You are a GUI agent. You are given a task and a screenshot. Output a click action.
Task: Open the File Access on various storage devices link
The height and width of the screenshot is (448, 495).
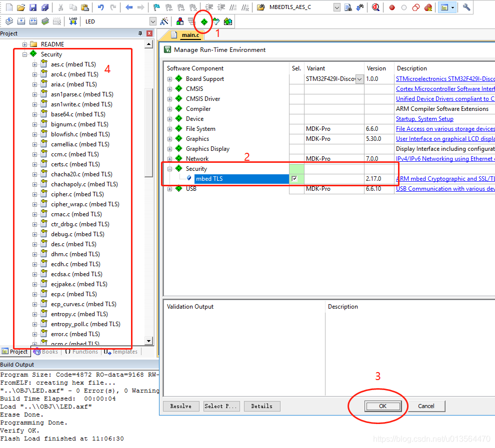coord(445,129)
